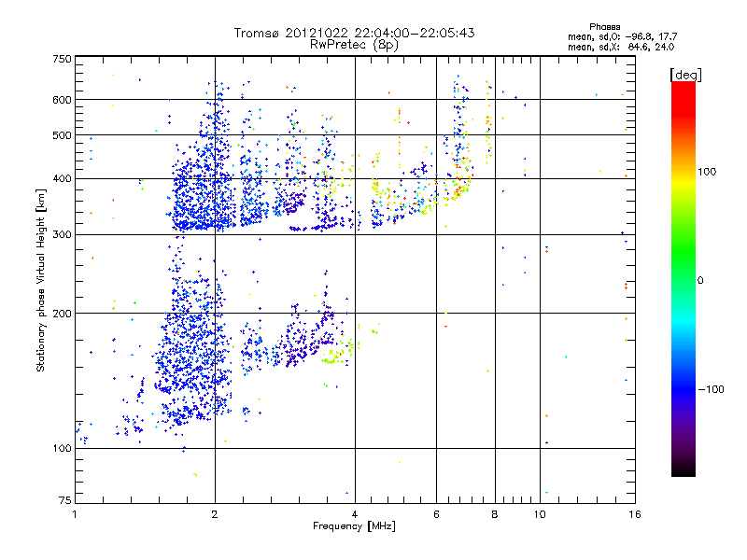Screen dimensions: 747x560
Task: Click the y-axis tick label '600'
Action: coord(63,100)
